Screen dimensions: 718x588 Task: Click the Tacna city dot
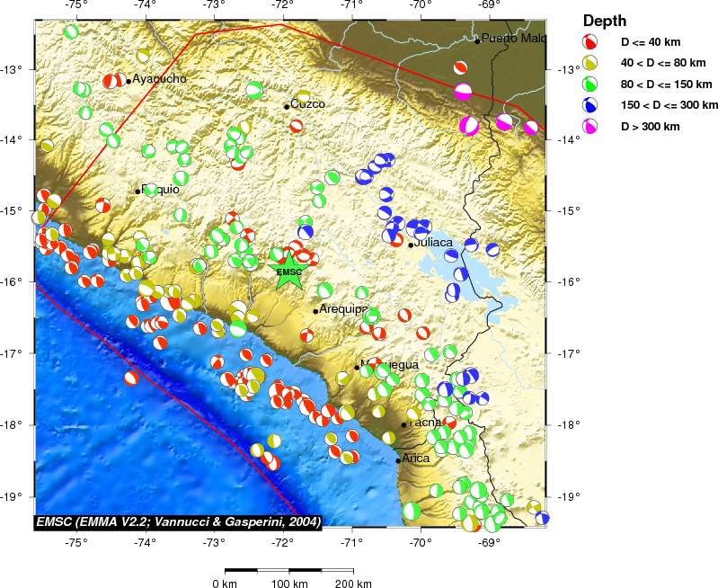pos(403,425)
